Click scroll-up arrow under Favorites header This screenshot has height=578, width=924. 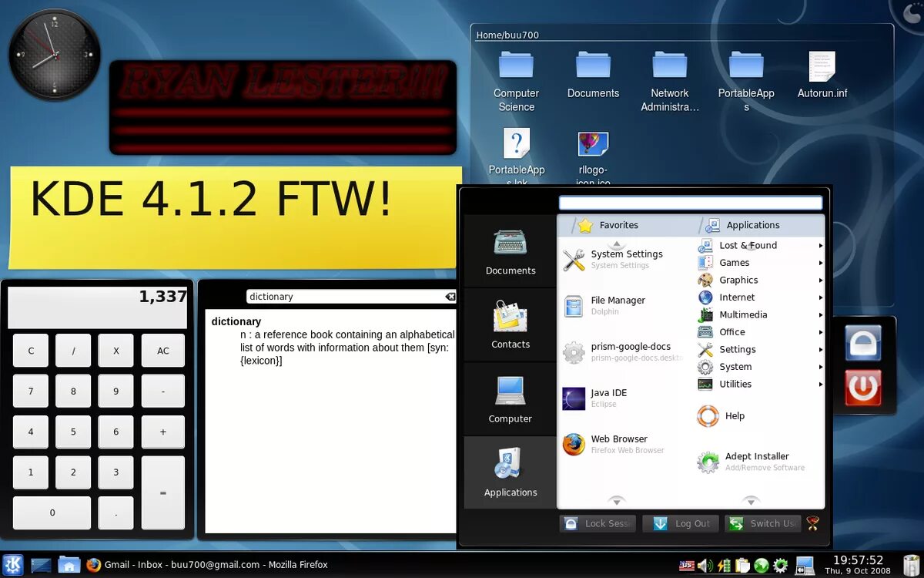616,244
